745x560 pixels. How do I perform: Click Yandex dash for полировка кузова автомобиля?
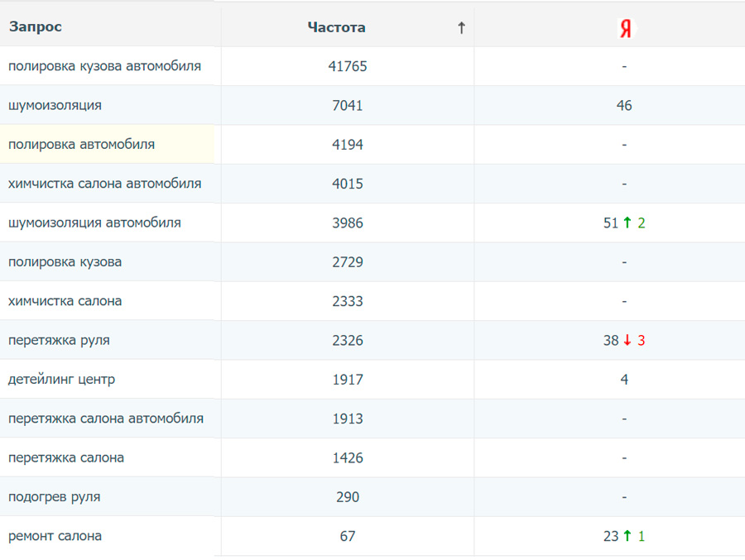pos(624,66)
